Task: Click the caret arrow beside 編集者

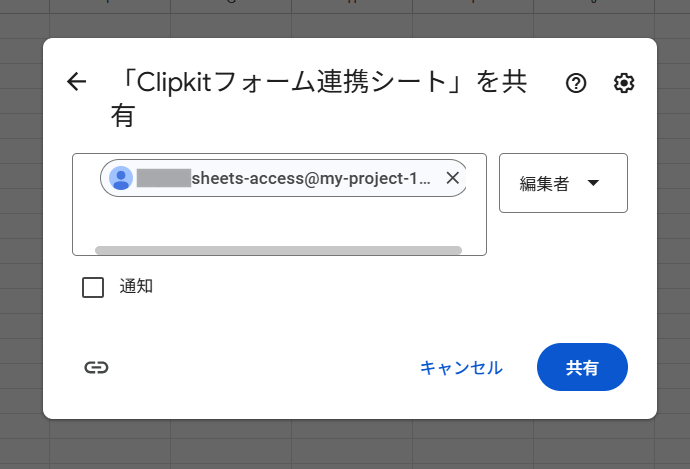Action: point(593,184)
